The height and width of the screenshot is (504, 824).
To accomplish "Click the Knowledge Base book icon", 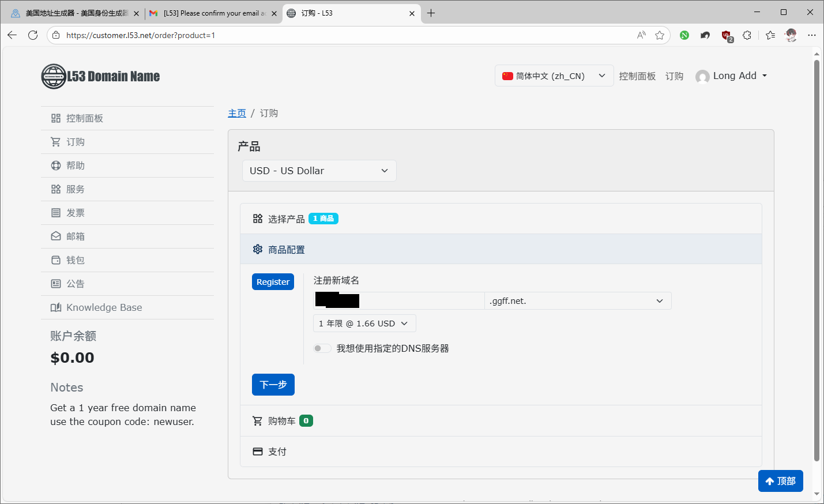I will tap(56, 307).
